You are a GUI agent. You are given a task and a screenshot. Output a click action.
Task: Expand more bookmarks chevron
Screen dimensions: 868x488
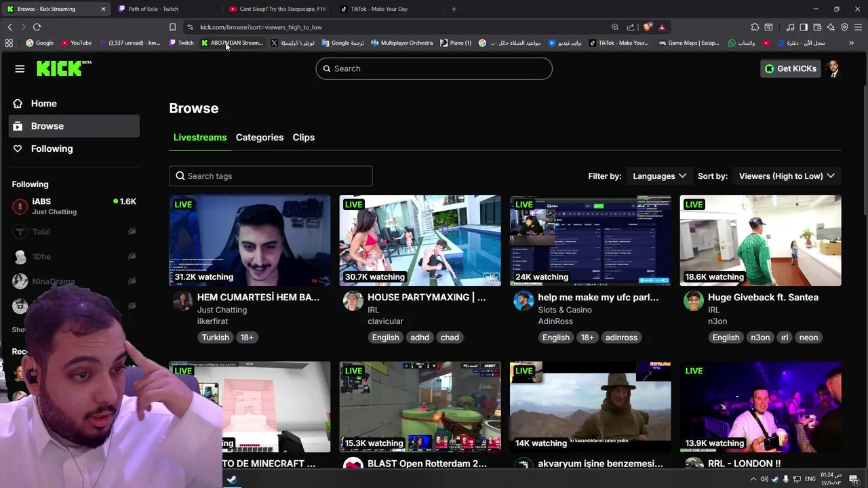pyautogui.click(x=851, y=43)
